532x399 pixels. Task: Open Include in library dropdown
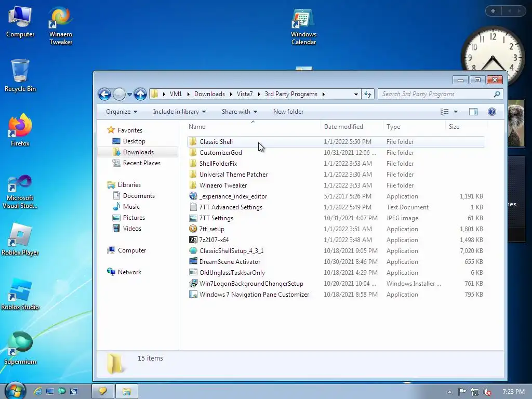point(179,112)
